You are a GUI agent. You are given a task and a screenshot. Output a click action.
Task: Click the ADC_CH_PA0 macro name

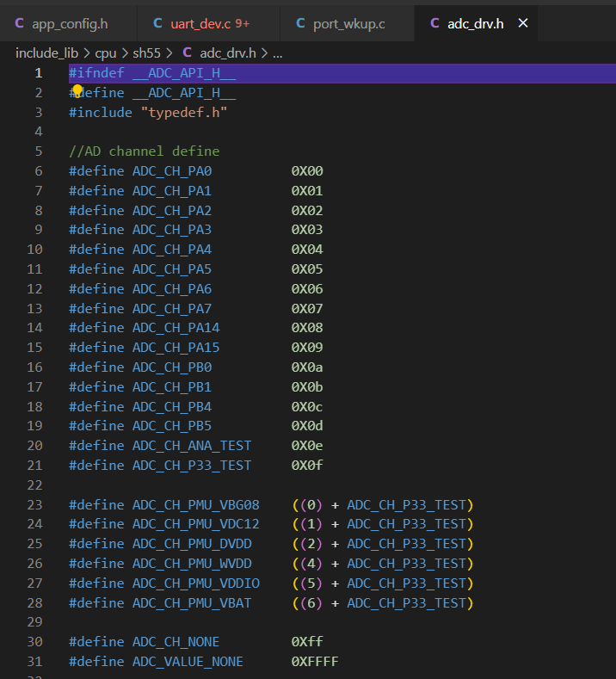(x=172, y=171)
